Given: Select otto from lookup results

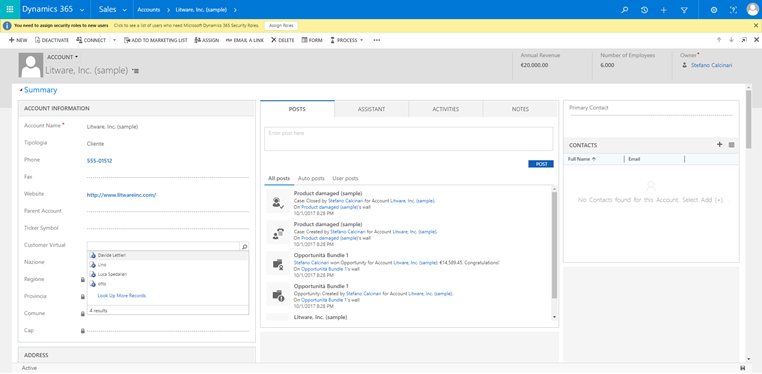Looking at the screenshot, I should coord(168,284).
